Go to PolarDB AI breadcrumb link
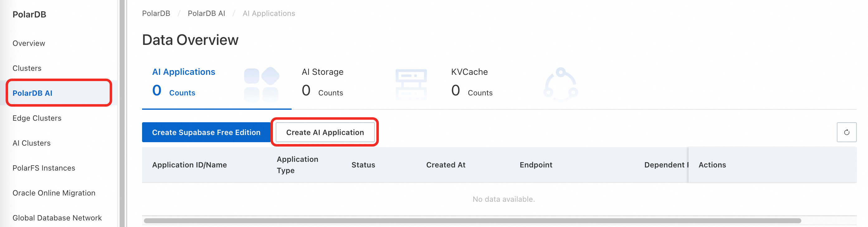Image resolution: width=868 pixels, height=227 pixels. pos(206,13)
